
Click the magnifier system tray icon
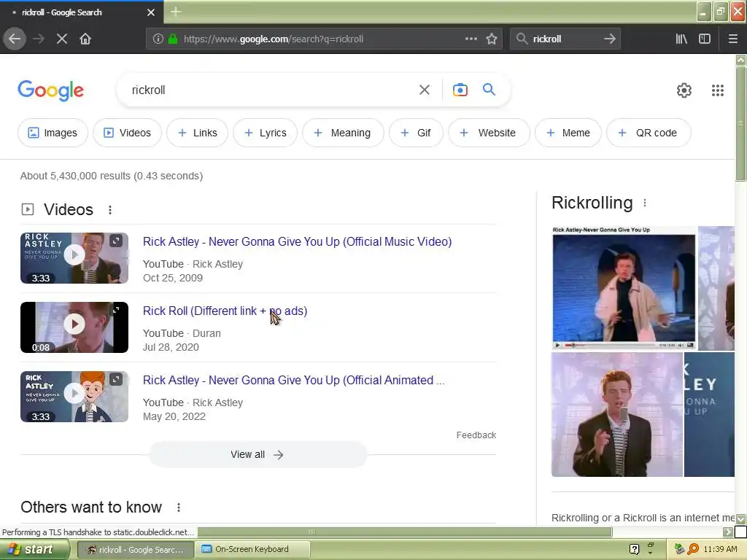click(x=693, y=549)
